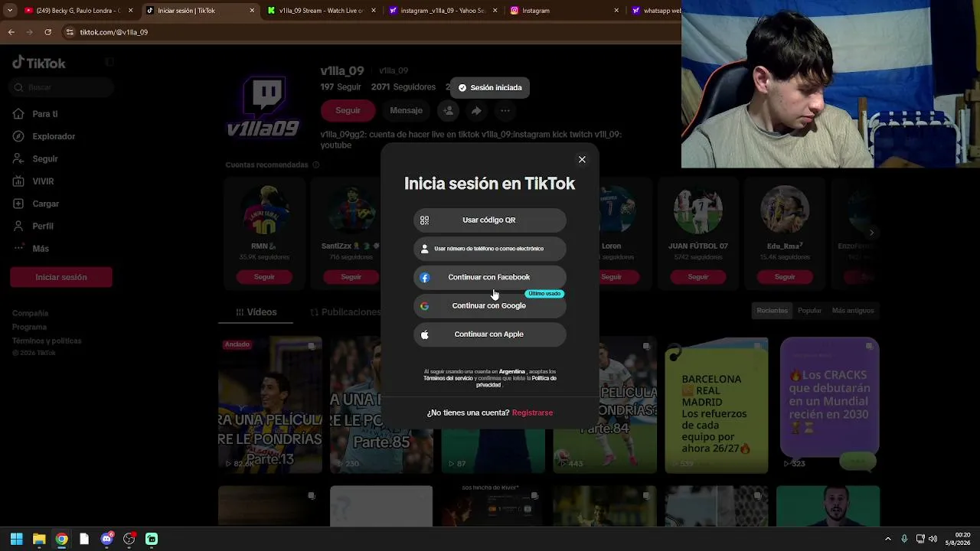980x551 pixels.
Task: Click info icon beside Cuentas recomendadas
Action: click(x=316, y=165)
